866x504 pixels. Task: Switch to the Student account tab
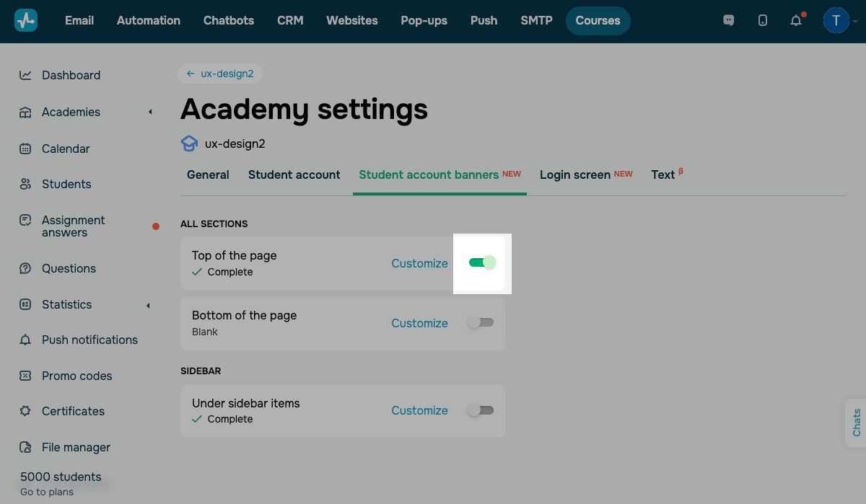294,174
